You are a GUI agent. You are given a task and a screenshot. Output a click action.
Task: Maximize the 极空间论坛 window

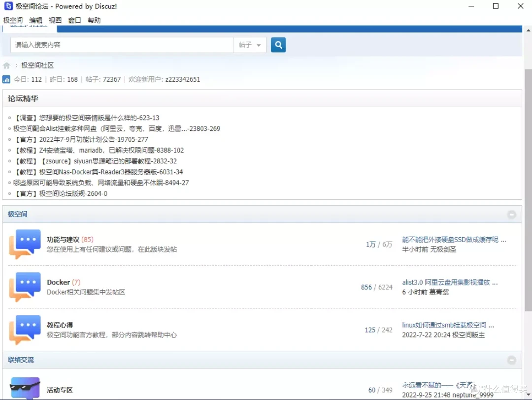click(496, 6)
